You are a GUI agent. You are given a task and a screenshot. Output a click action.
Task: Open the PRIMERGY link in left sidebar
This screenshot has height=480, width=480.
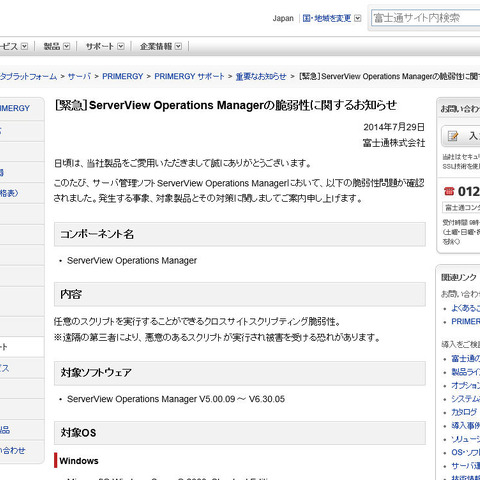pos(15,108)
